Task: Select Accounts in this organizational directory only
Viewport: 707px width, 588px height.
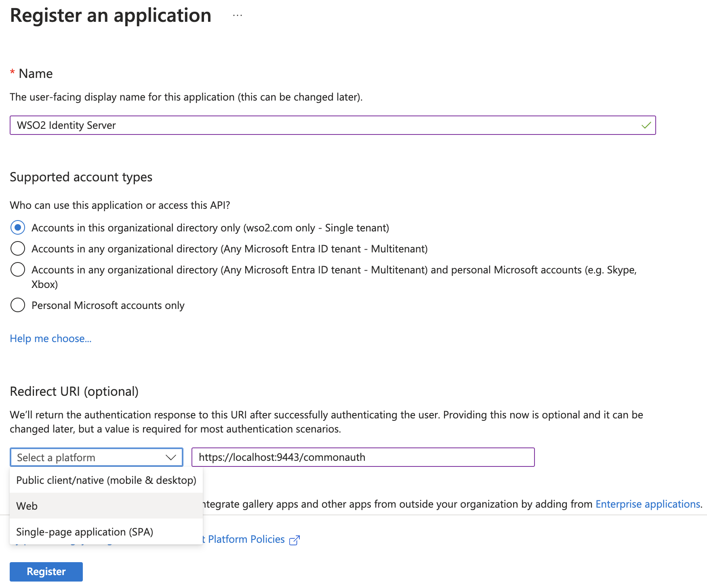Action: (x=18, y=227)
